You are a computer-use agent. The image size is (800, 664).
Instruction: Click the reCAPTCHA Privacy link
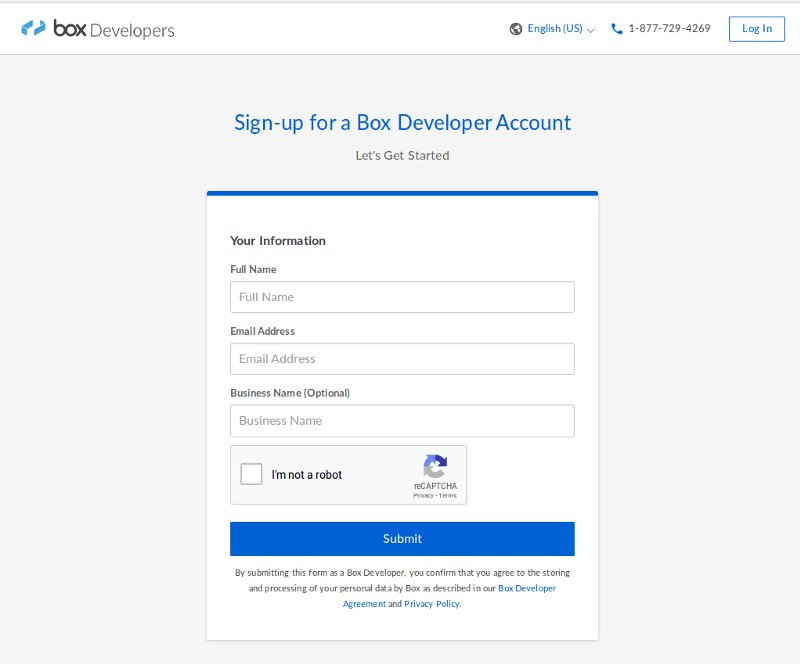[423, 496]
